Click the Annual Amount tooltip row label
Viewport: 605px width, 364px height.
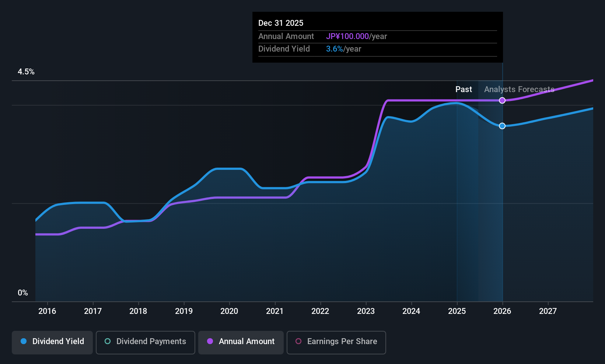pos(286,36)
